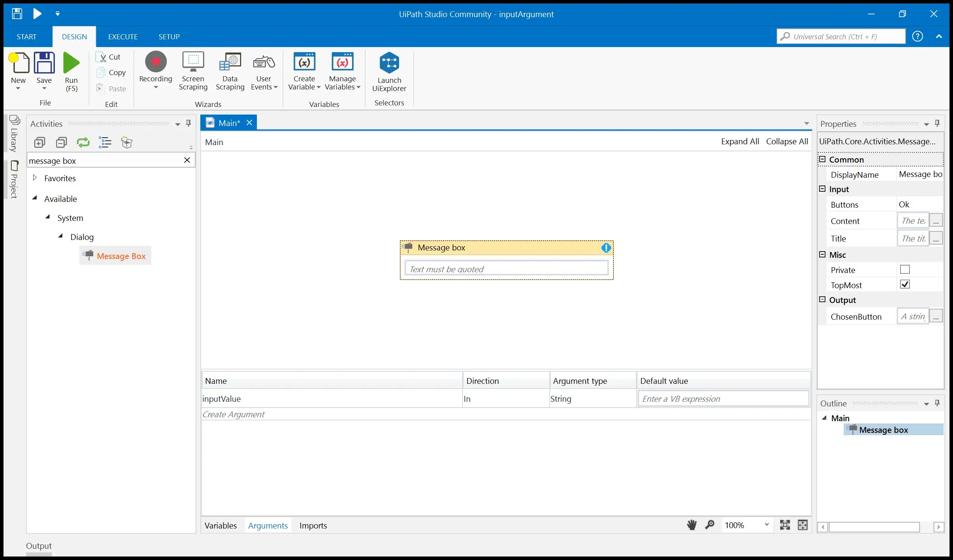Open the Title property ellipsis editor button

pyautogui.click(x=936, y=238)
